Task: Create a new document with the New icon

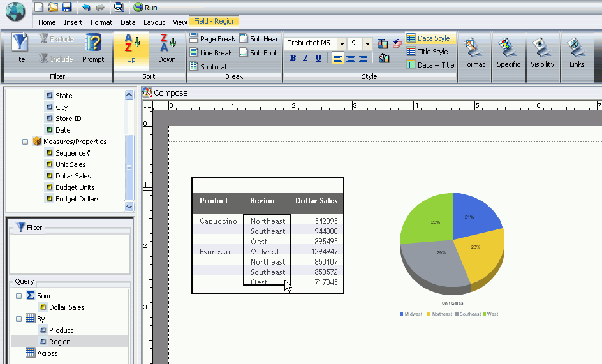Action: click(39, 7)
